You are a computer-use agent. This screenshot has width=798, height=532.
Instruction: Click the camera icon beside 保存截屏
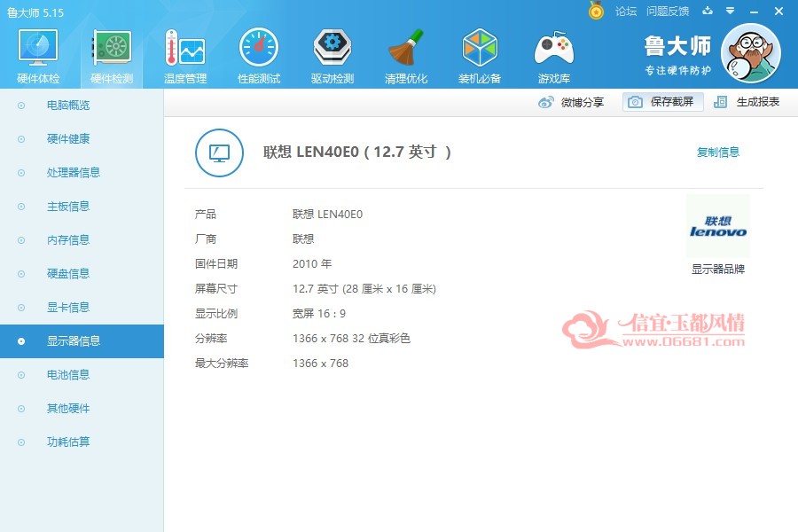click(635, 102)
